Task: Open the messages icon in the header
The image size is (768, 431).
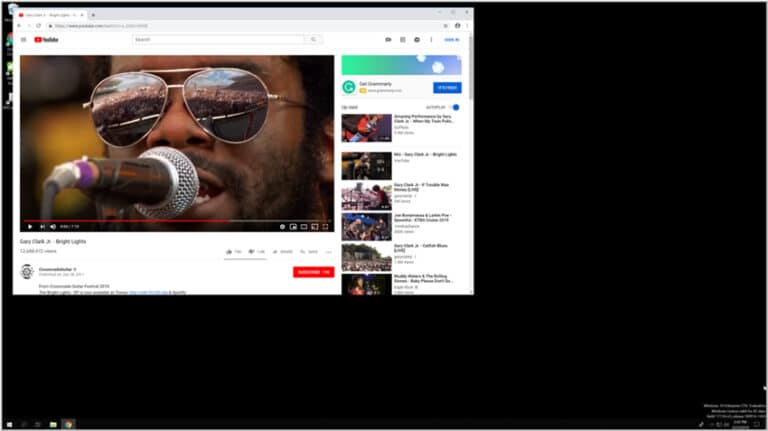Action: coord(417,40)
